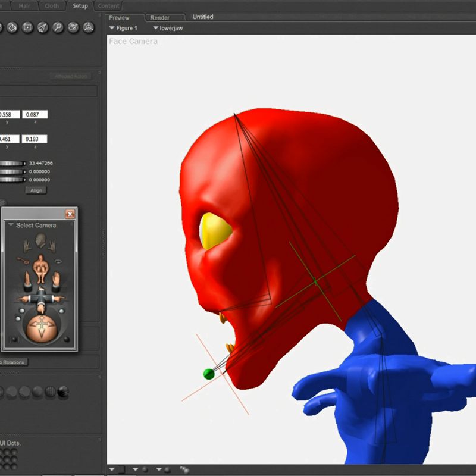Choose the Right Hand Camera icon

52,246
